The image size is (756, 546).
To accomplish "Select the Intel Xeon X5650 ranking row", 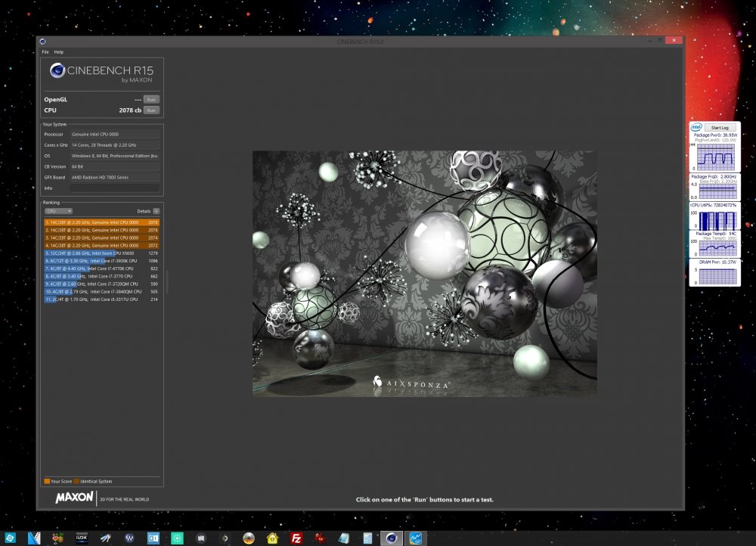I will click(102, 253).
